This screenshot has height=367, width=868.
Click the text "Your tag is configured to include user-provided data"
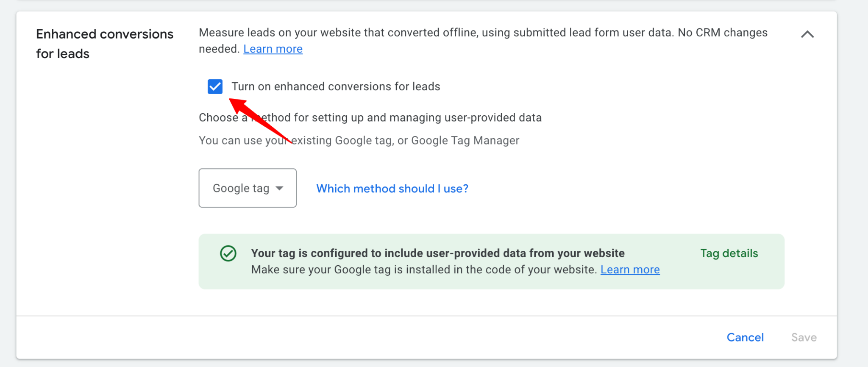coord(437,253)
